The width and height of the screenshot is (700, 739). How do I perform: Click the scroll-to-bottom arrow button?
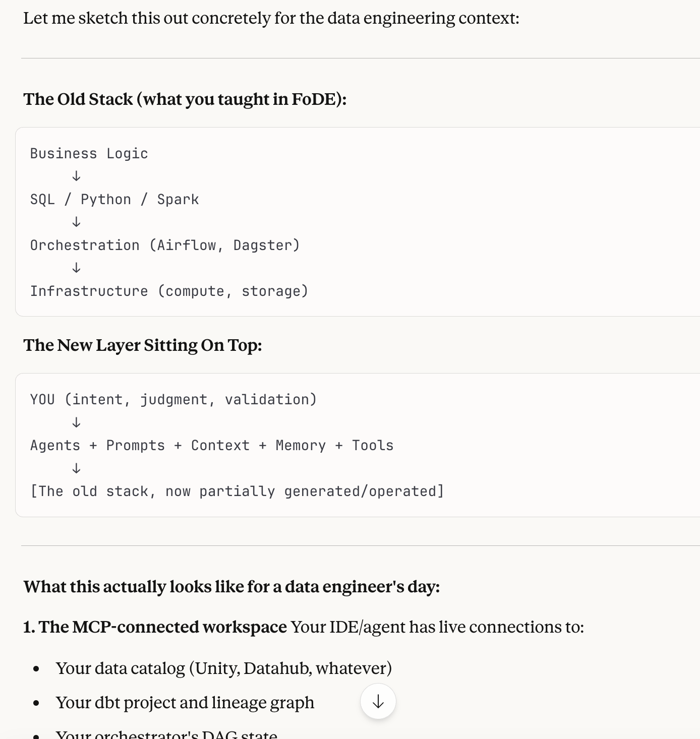tap(378, 701)
